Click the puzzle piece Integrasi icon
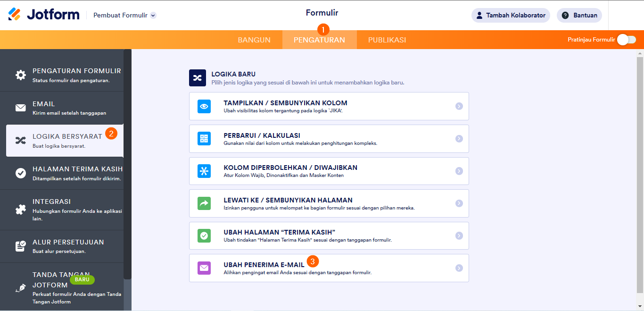 tap(21, 210)
